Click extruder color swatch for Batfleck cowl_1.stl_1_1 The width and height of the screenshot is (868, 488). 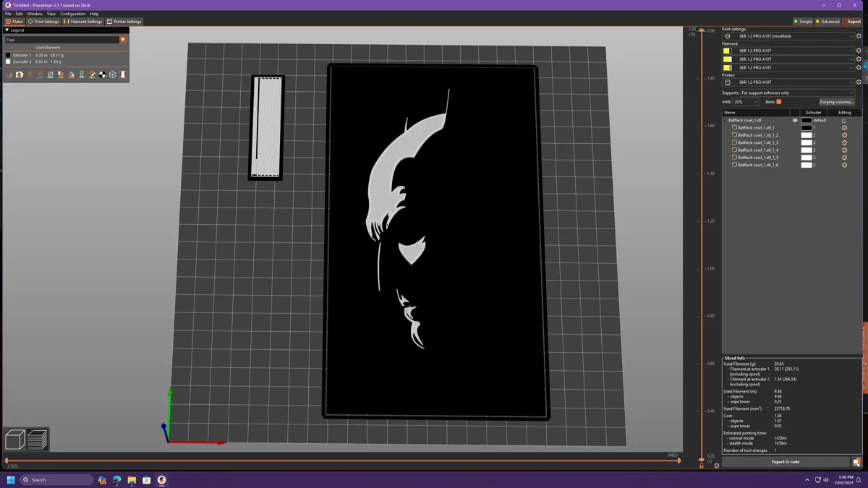point(806,128)
